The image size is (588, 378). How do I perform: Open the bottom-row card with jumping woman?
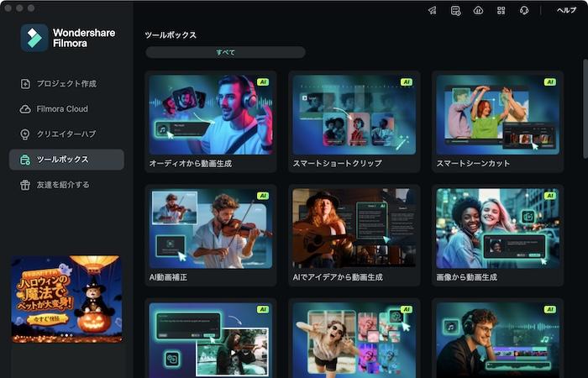point(354,339)
